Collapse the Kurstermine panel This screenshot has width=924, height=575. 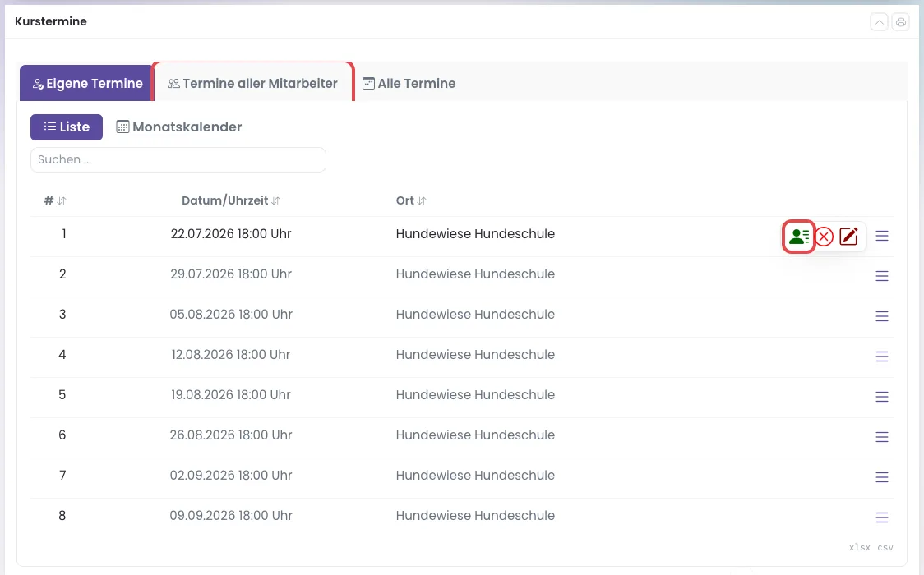pos(880,22)
